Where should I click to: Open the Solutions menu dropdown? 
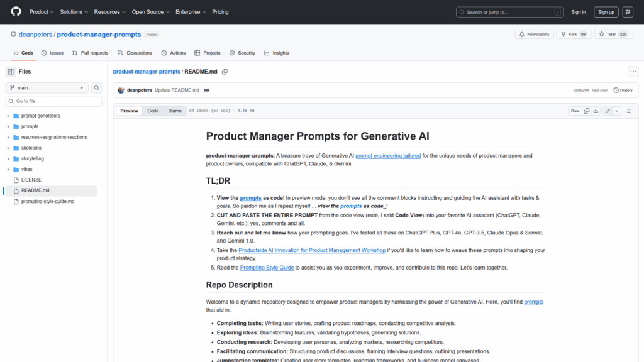pos(74,12)
